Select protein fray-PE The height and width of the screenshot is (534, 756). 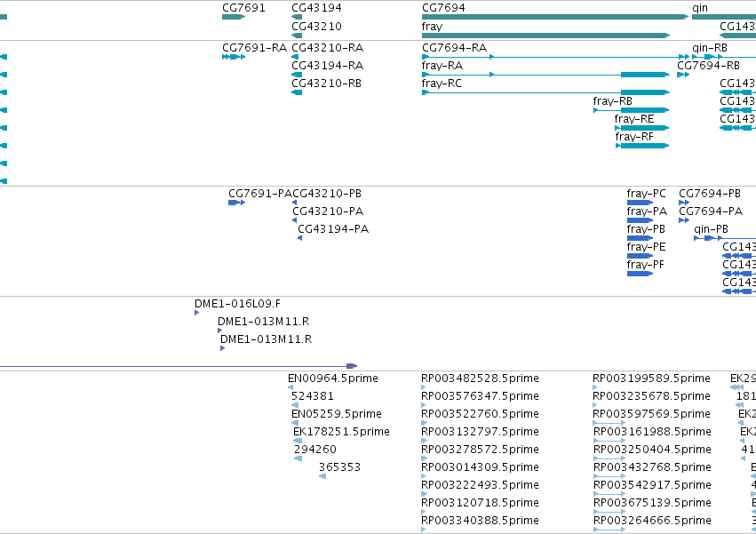pos(640,256)
